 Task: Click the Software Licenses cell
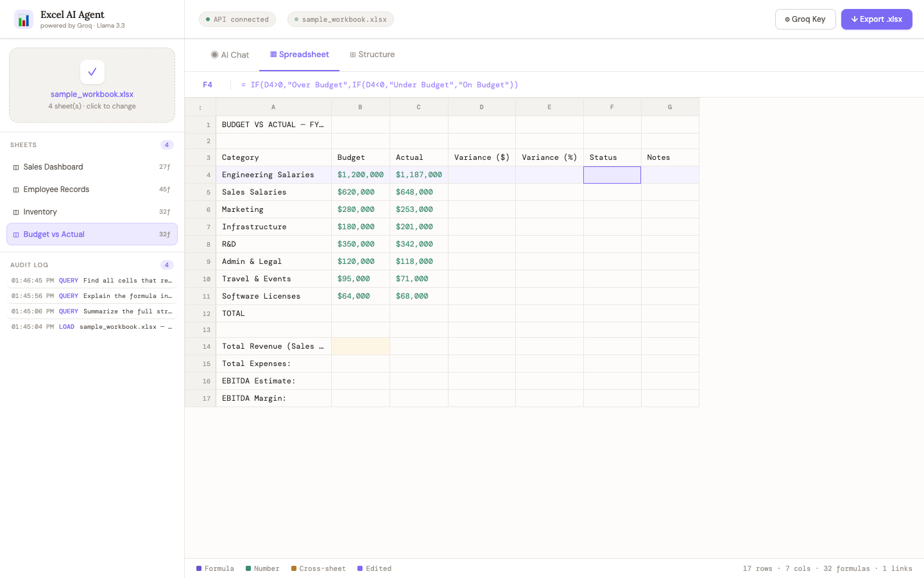[273, 296]
